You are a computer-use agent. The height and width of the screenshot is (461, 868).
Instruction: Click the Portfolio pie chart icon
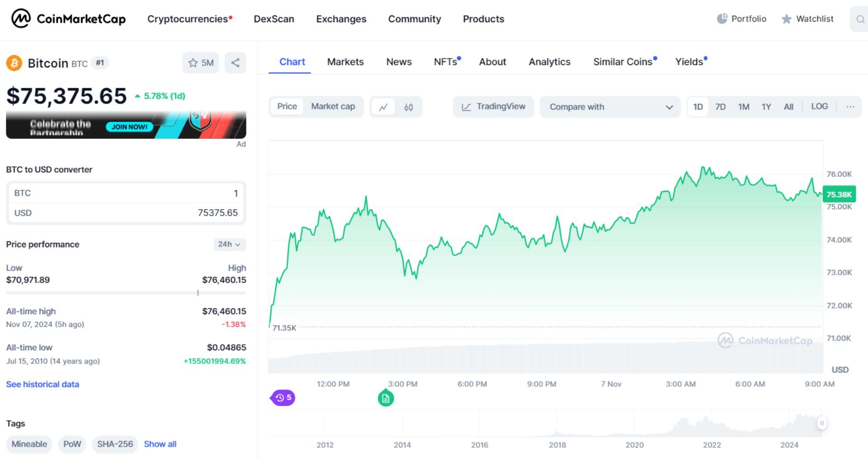pos(722,18)
